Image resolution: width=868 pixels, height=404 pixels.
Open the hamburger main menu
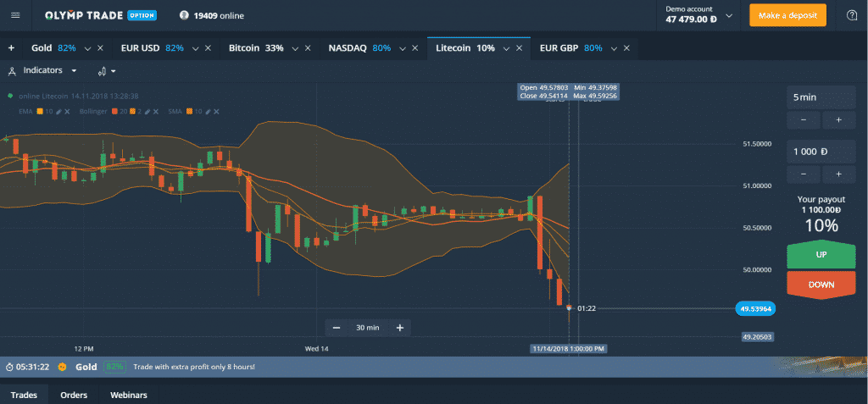[15, 15]
